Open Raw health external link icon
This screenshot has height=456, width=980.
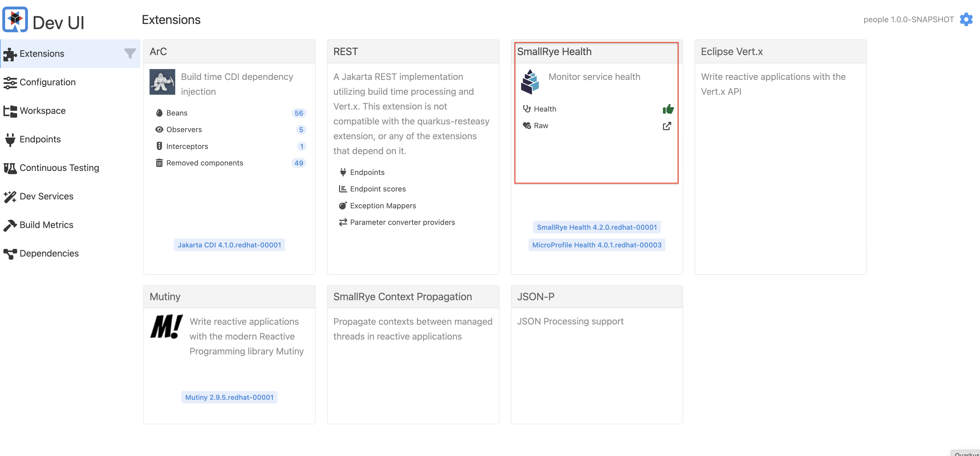[667, 126]
